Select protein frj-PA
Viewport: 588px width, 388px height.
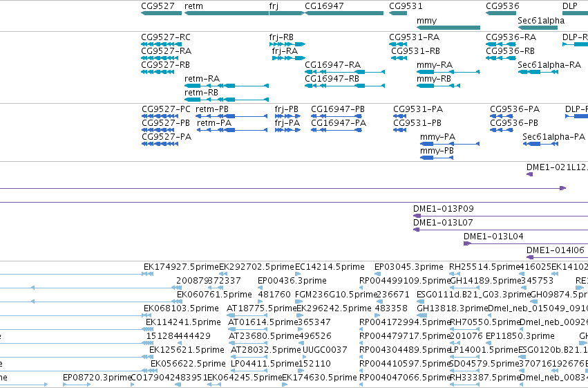click(287, 130)
